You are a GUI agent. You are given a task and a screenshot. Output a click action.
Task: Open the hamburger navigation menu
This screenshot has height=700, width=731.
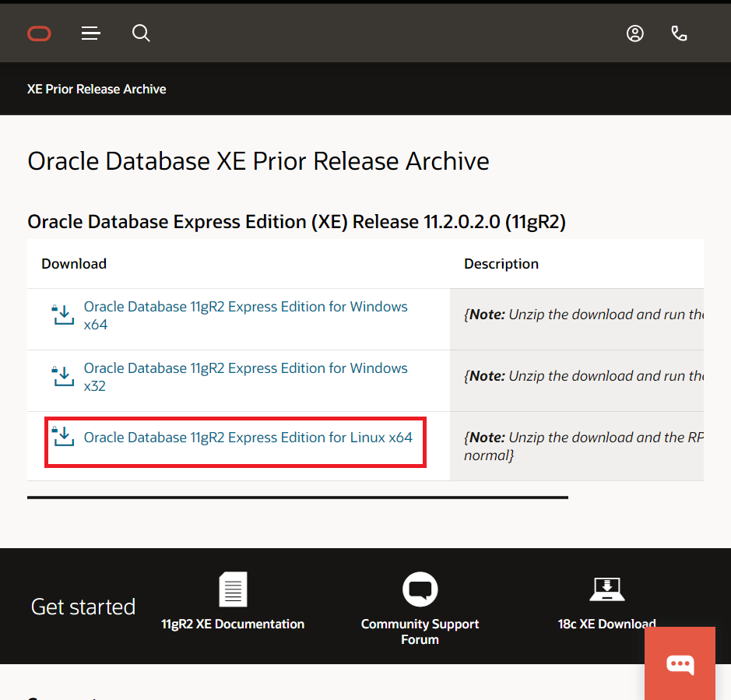[91, 33]
